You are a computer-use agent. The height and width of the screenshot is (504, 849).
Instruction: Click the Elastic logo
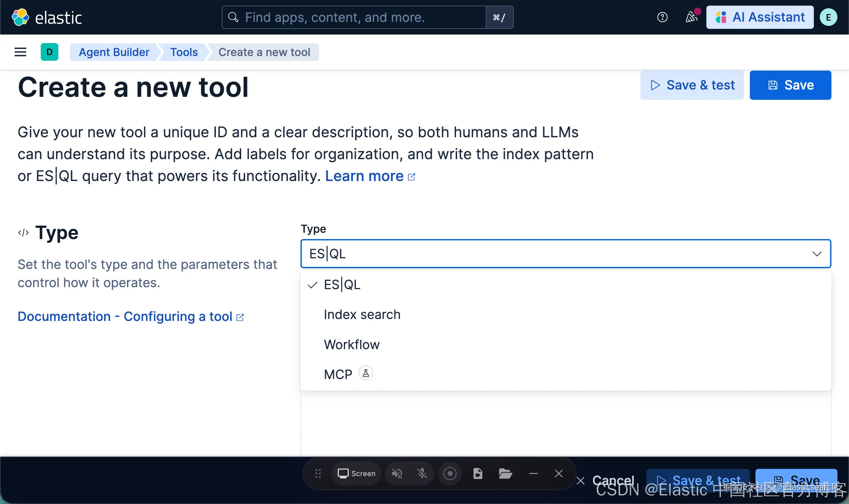20,17
